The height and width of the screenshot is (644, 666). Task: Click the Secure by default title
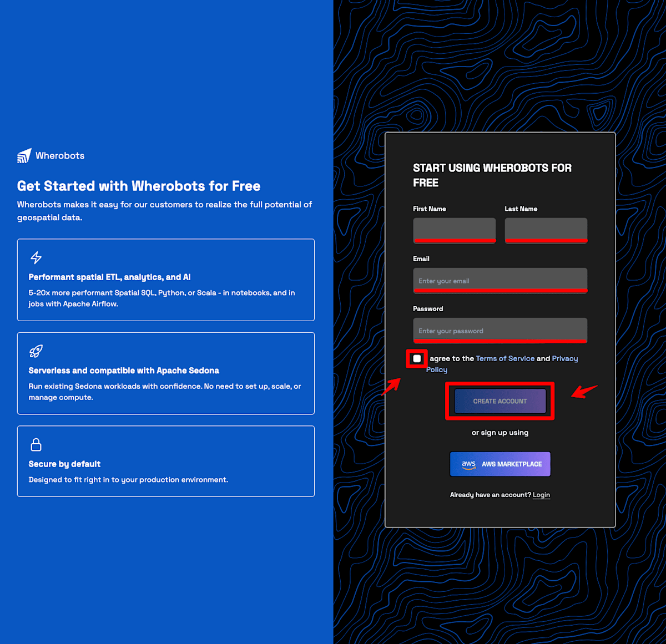pos(64,464)
